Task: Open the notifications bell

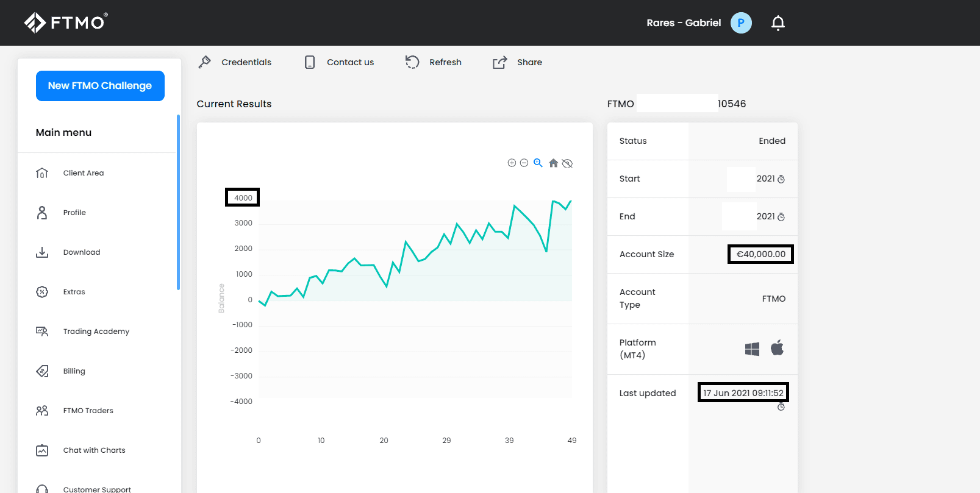Action: 778,23
